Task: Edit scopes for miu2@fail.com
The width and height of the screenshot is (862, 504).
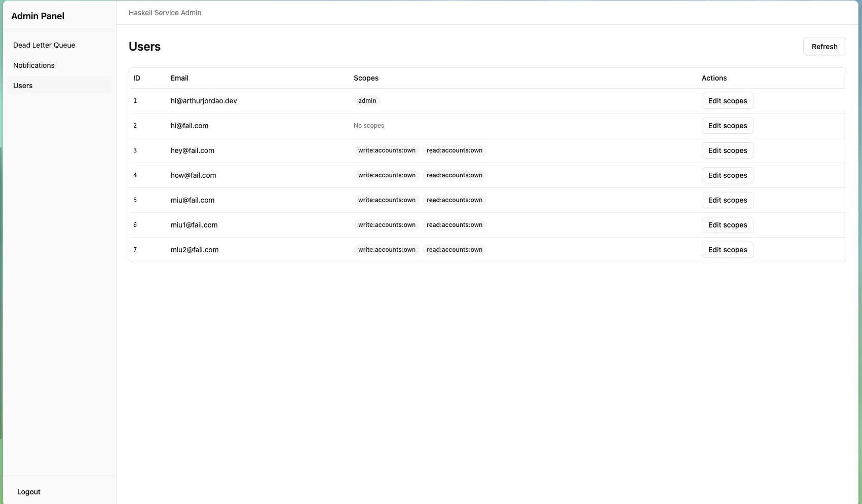Action: (728, 250)
